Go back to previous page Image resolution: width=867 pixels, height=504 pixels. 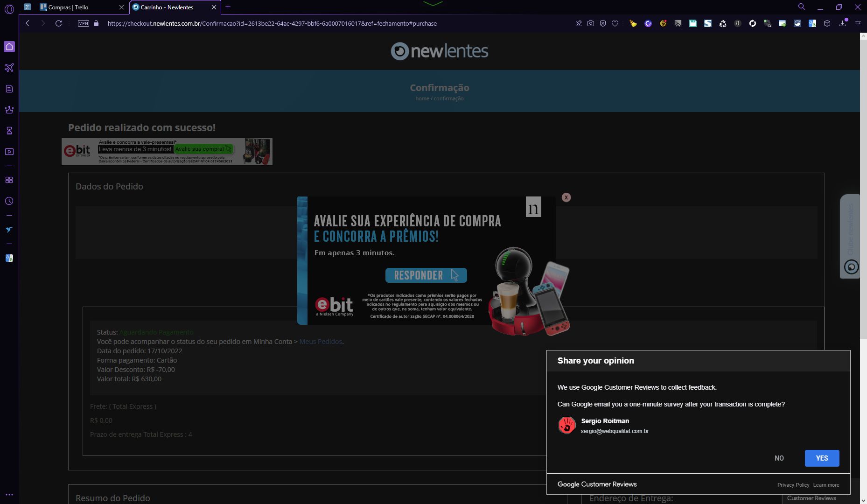[x=28, y=23]
